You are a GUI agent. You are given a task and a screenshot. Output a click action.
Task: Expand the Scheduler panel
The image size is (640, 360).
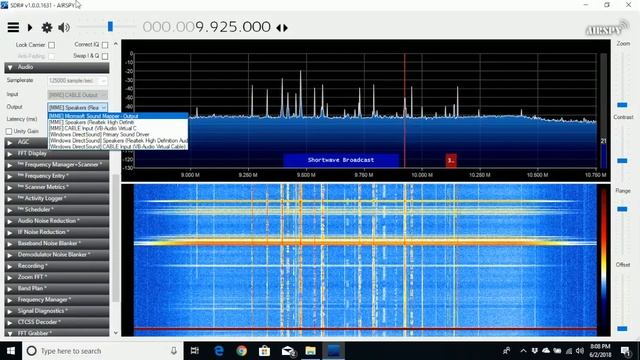click(57, 210)
